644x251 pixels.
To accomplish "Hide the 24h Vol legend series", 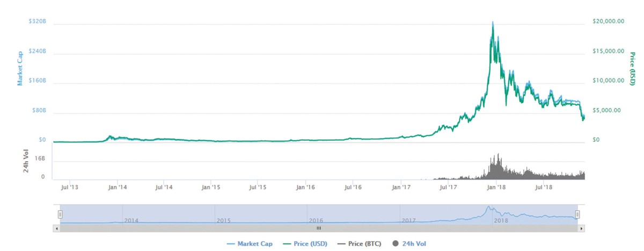I will tap(414, 244).
